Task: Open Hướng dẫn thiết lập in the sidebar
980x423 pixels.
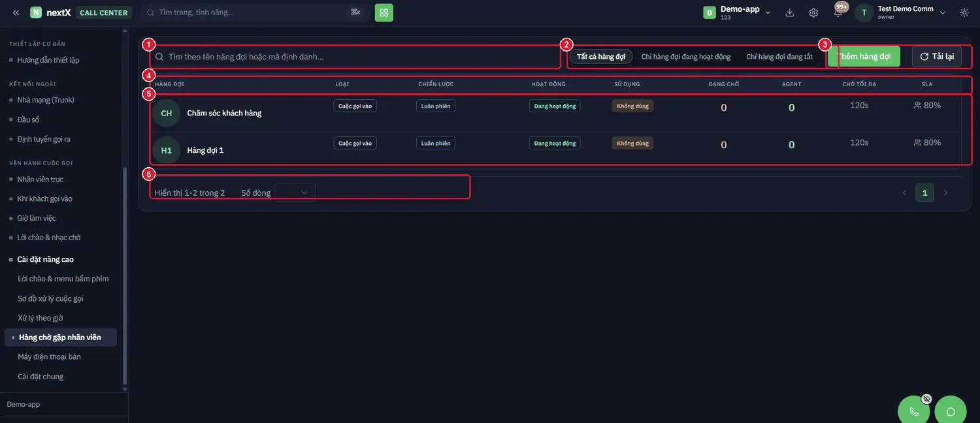Action: 48,60
